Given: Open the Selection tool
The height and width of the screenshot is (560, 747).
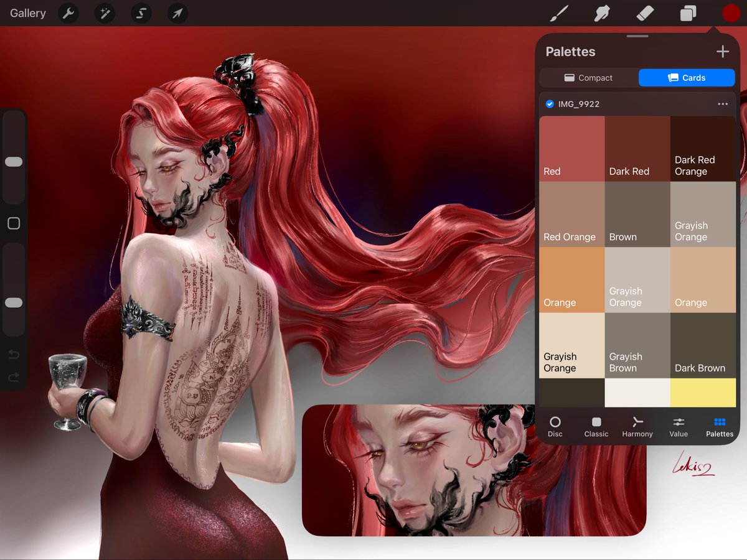Looking at the screenshot, I should tap(141, 13).
